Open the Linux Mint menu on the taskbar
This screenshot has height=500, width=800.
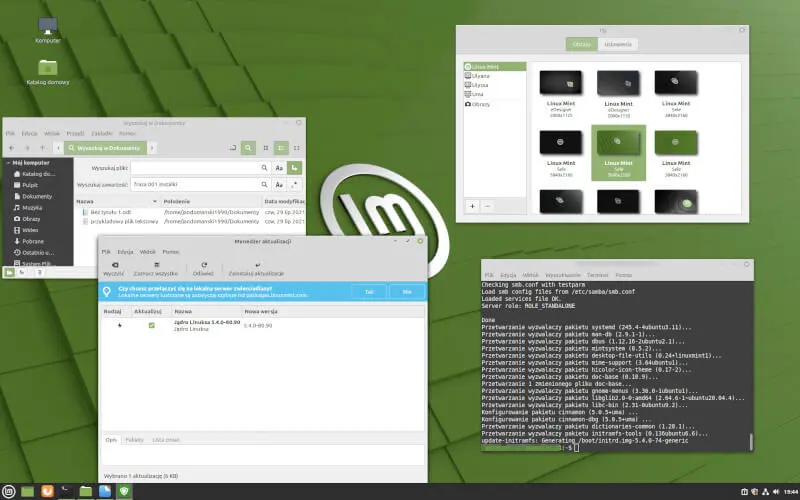tap(9, 491)
